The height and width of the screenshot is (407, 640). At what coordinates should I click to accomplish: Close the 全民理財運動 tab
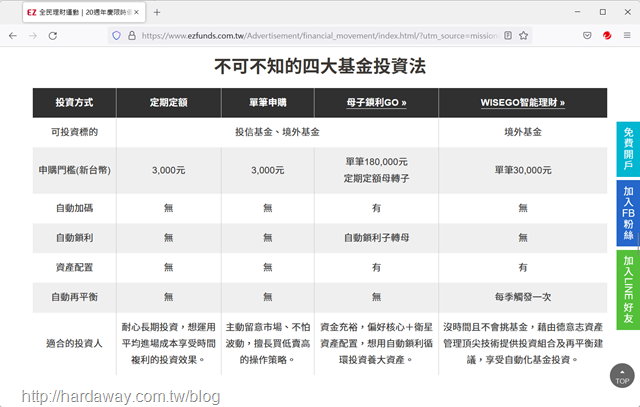click(136, 12)
